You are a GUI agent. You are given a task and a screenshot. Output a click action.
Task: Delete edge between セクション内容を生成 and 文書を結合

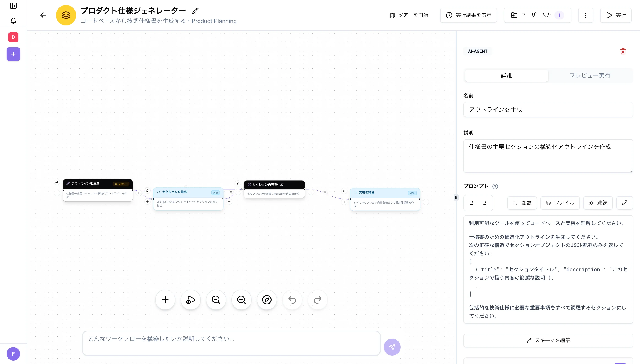[325, 192]
